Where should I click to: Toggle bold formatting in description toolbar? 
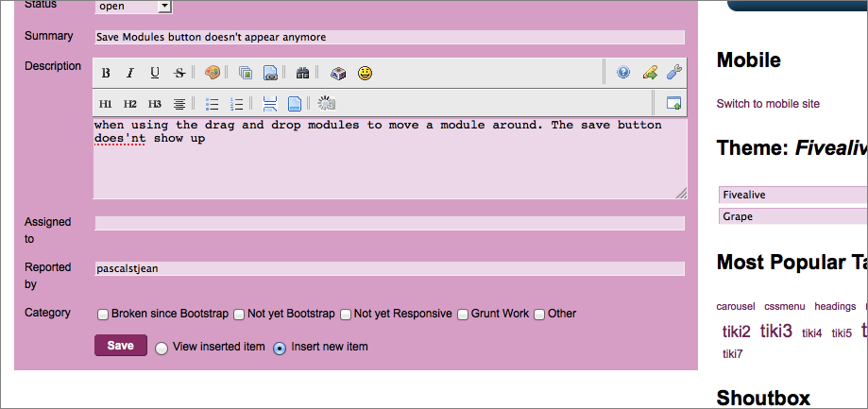[106, 73]
